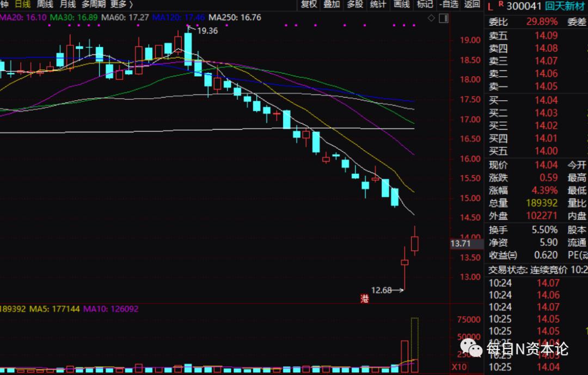Click the MA120 indicator label
588x375 pixels.
(x=179, y=17)
